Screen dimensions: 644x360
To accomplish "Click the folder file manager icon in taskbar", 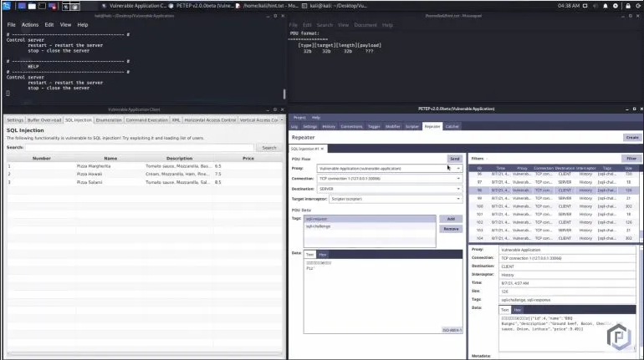I will click(32, 6).
